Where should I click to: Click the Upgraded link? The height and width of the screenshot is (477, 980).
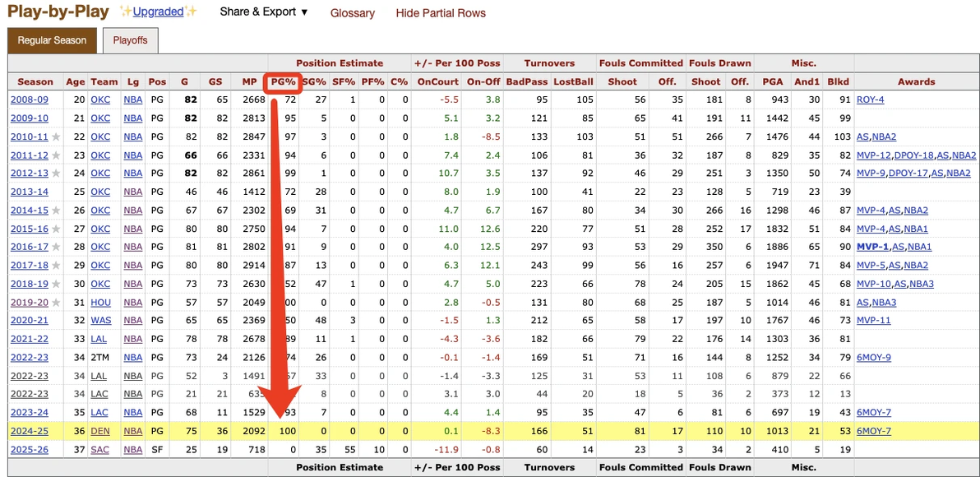pos(159,12)
